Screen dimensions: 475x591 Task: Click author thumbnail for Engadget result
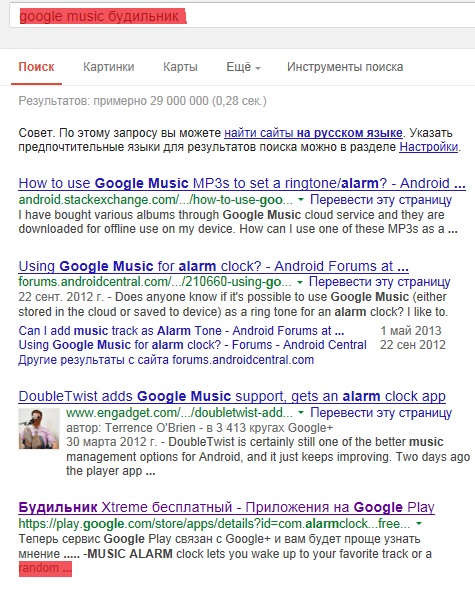click(39, 429)
